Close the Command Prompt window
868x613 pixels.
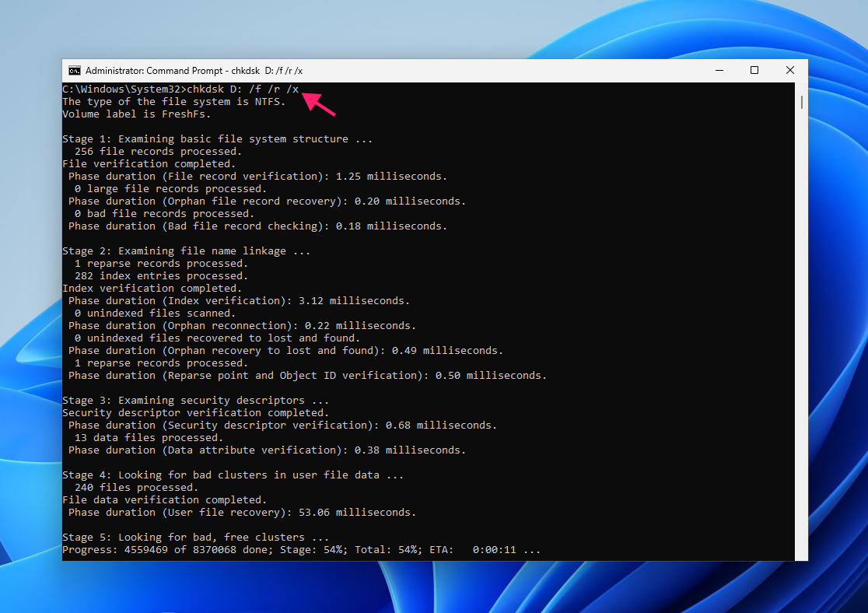coord(790,70)
